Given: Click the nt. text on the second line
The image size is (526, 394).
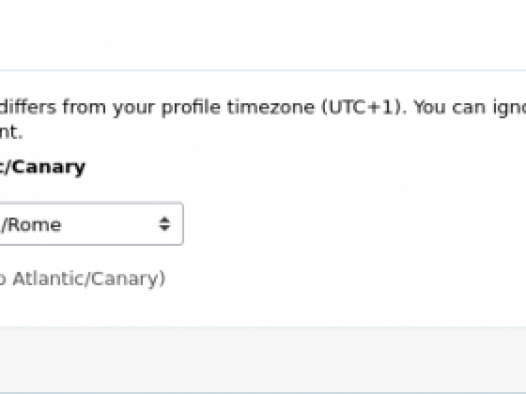Looking at the screenshot, I should coord(11,132).
